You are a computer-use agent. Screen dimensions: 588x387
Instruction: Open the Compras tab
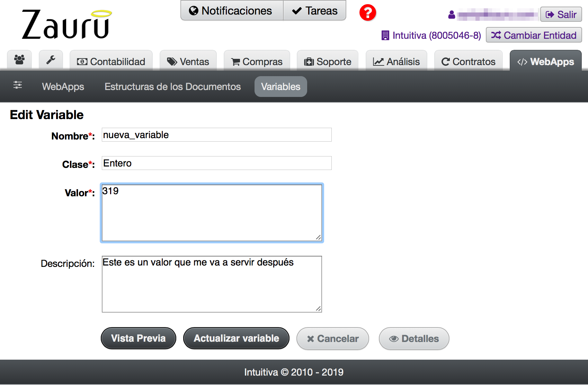257,61
